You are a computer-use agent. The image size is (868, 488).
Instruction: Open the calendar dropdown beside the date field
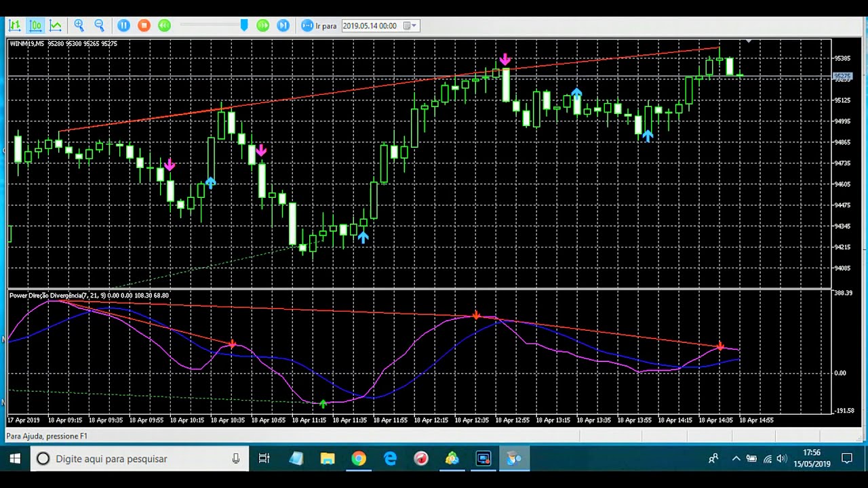click(x=410, y=26)
